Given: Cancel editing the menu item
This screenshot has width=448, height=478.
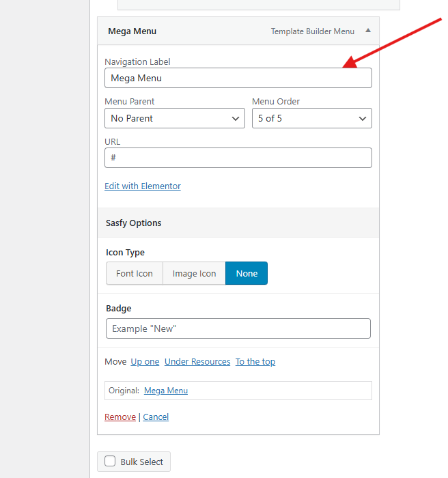Looking at the screenshot, I should (x=156, y=417).
